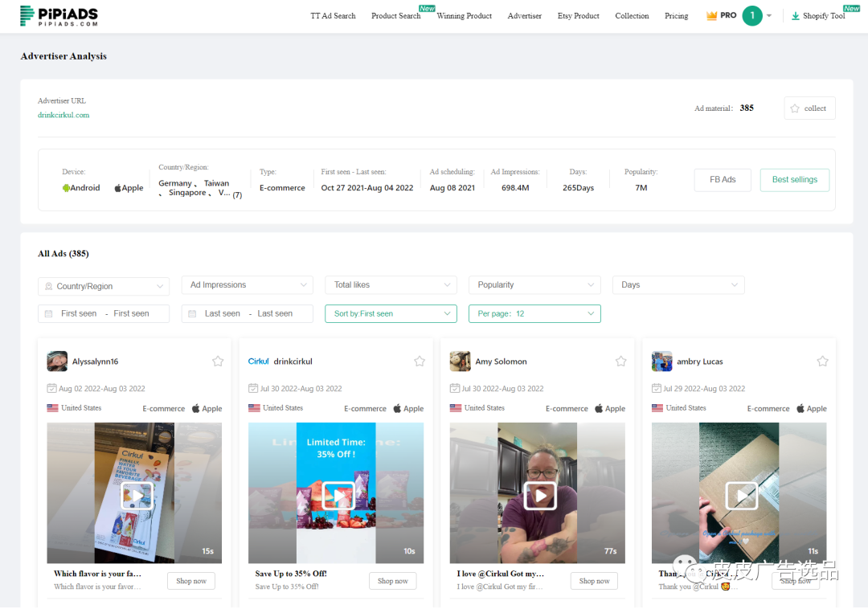The width and height of the screenshot is (868, 609).
Task: Click the Cirkul brand logo on drinkcirkul card
Action: [x=259, y=362]
